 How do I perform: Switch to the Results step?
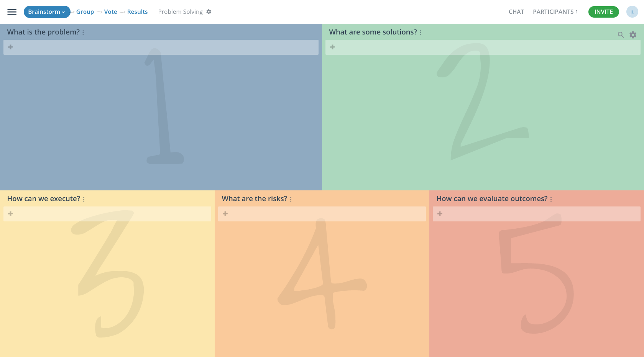click(x=137, y=12)
